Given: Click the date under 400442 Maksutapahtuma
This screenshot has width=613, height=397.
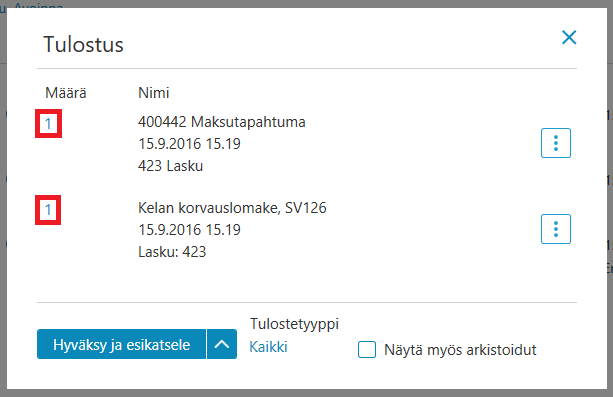Looking at the screenshot, I should [189, 144].
